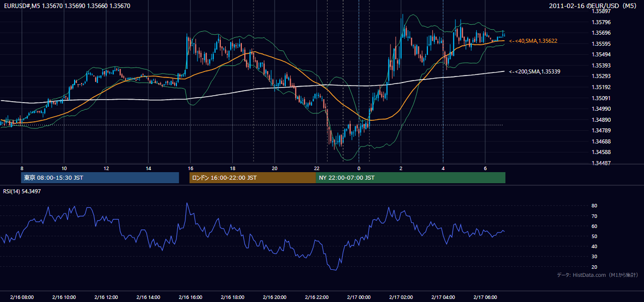Screen dimensions: 644x302
Task: Click hour label 0 under price chart
Action: coord(359,168)
